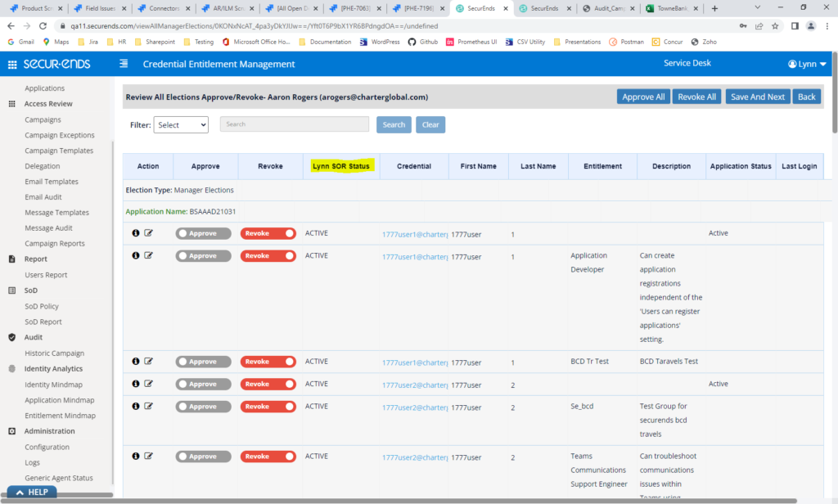Toggle Revoke switch for Se_bcd row

coord(268,407)
